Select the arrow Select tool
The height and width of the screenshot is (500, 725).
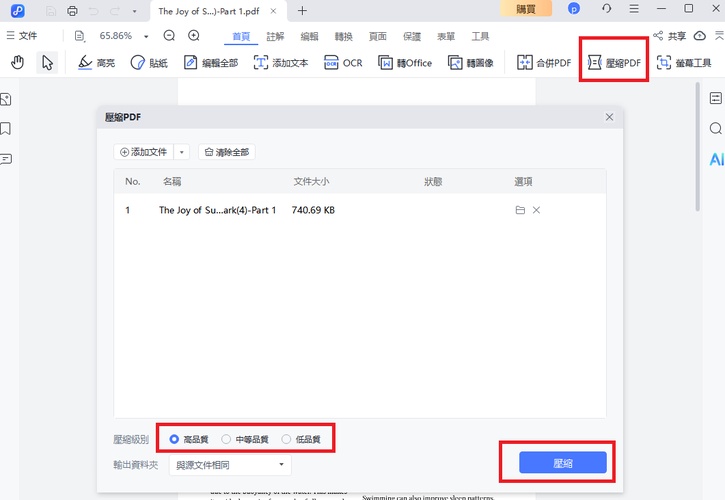tap(47, 62)
